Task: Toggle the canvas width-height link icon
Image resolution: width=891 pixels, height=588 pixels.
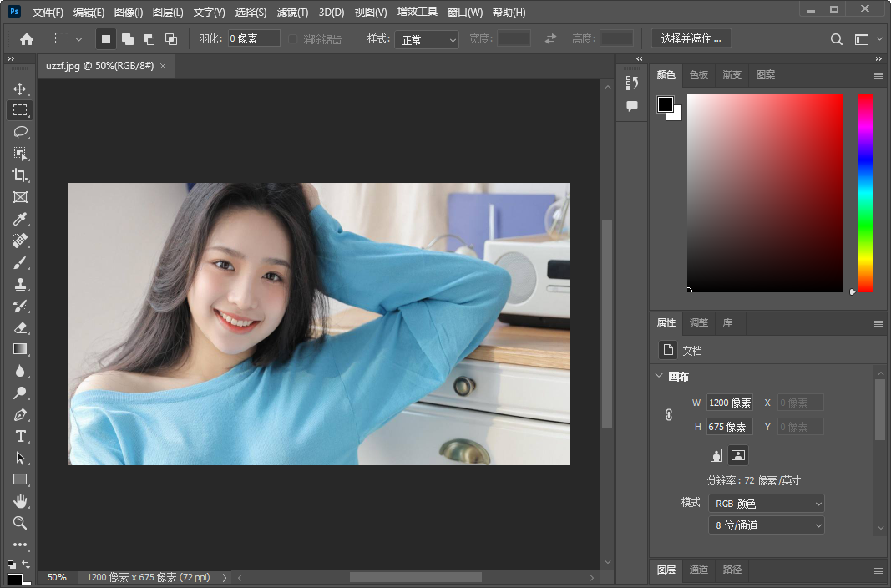Action: click(669, 415)
